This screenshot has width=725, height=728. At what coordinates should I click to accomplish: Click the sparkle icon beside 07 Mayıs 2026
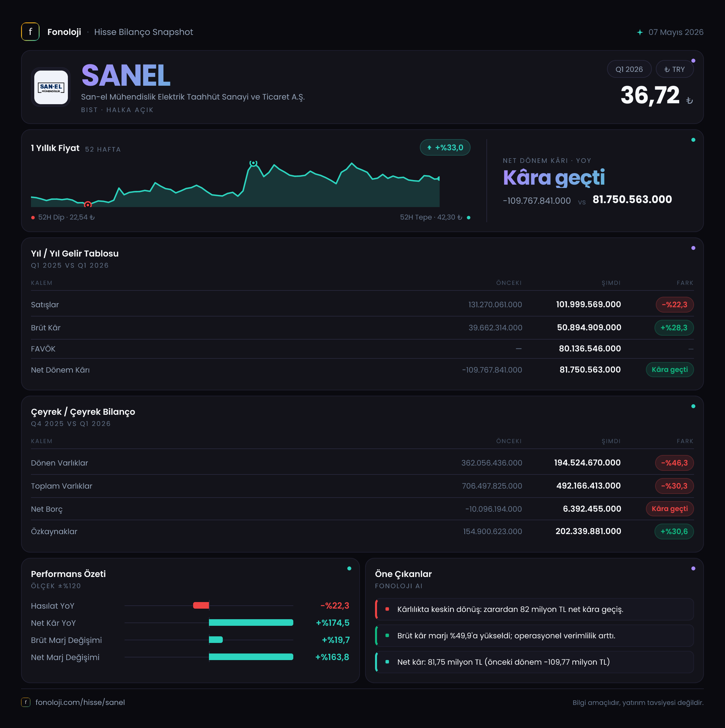point(640,32)
